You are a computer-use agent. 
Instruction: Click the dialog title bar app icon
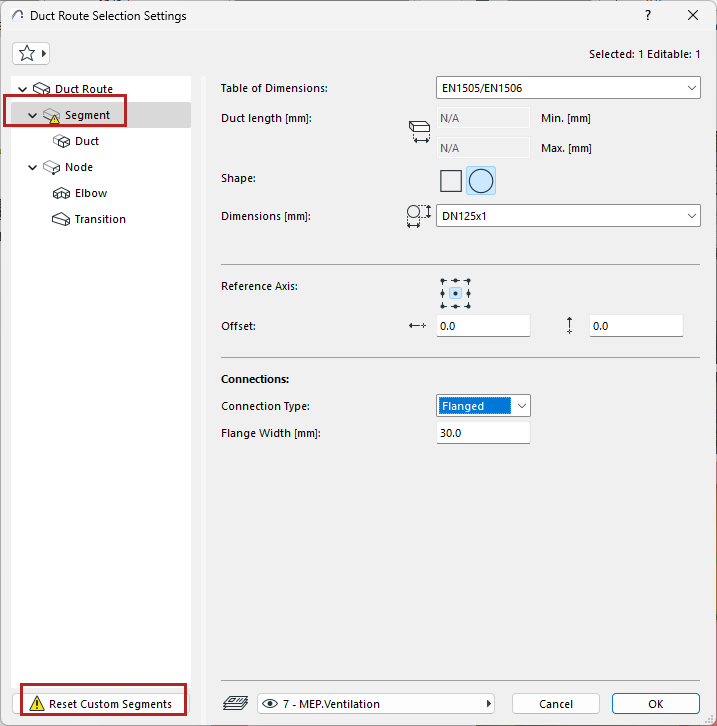click(x=18, y=15)
